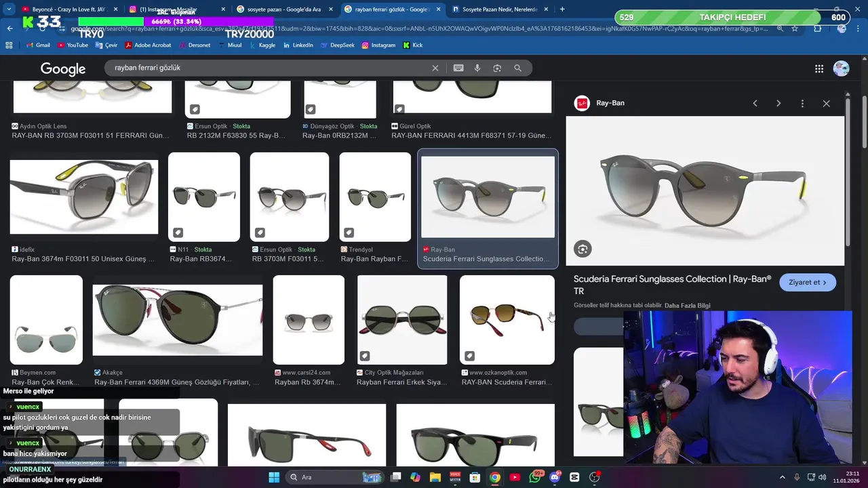Close the Ray-Ban image preview panel
868x488 pixels.
826,103
